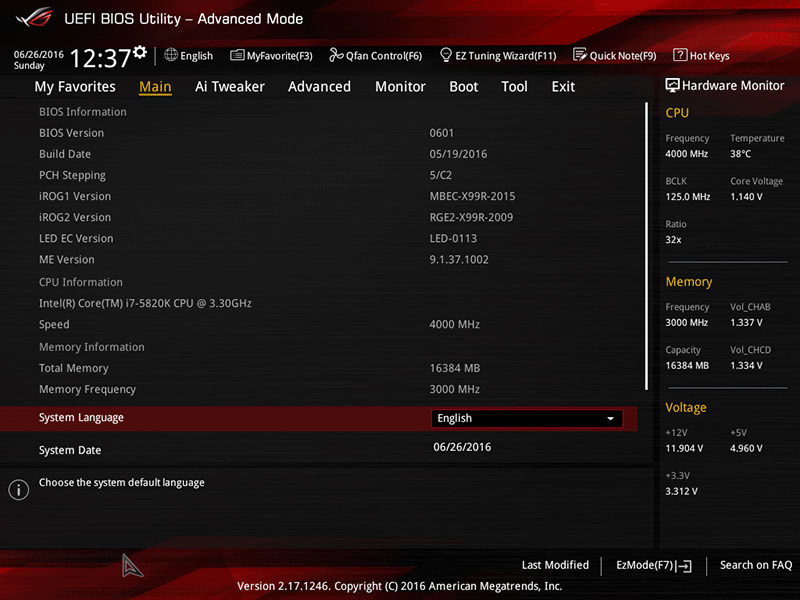Click value RGE2-X99R-2009
The height and width of the screenshot is (600, 800).
[x=471, y=217]
